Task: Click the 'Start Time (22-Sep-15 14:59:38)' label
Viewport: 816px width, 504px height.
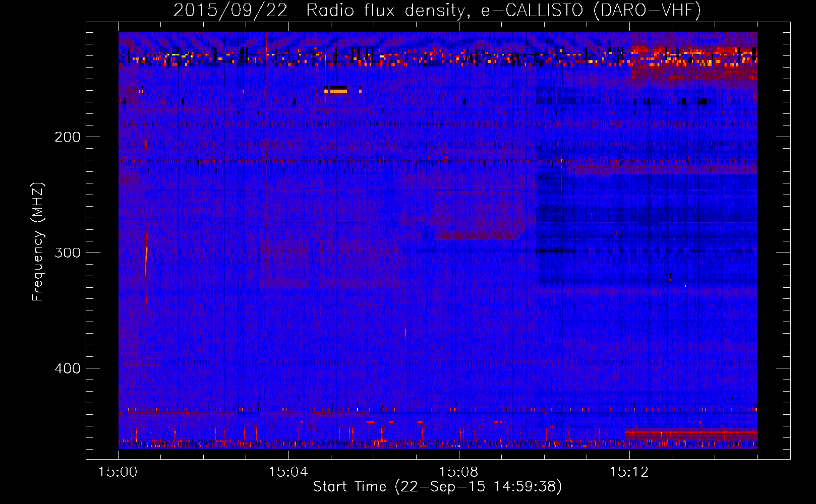Action: [x=437, y=487]
